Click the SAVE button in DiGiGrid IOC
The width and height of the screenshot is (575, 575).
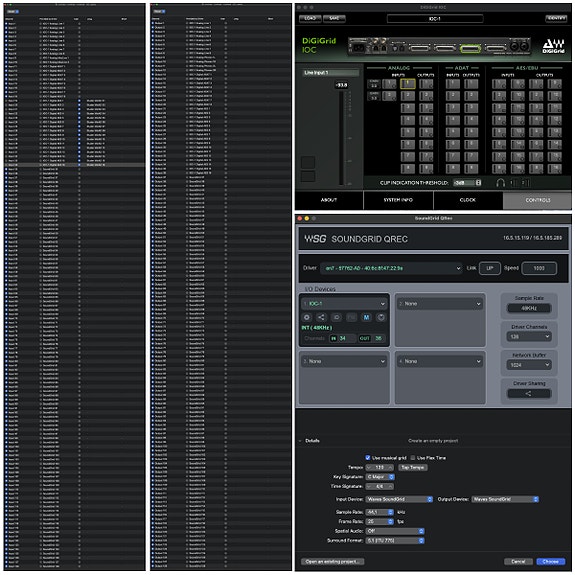(x=334, y=18)
